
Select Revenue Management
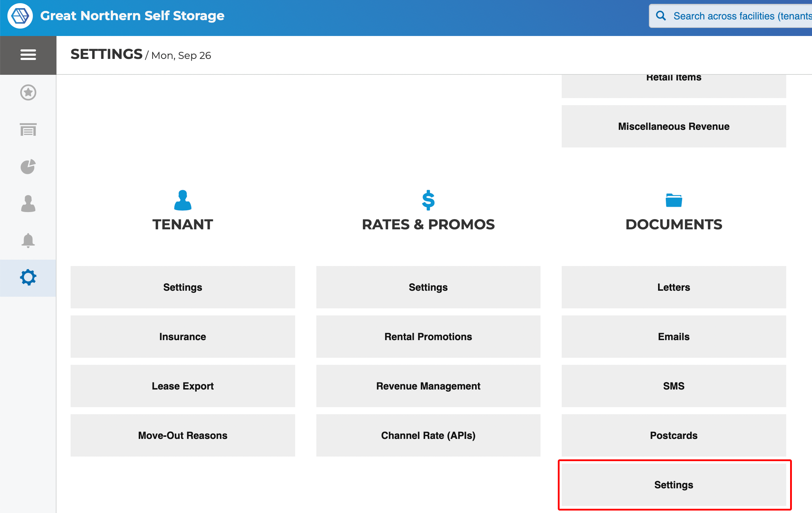(428, 386)
